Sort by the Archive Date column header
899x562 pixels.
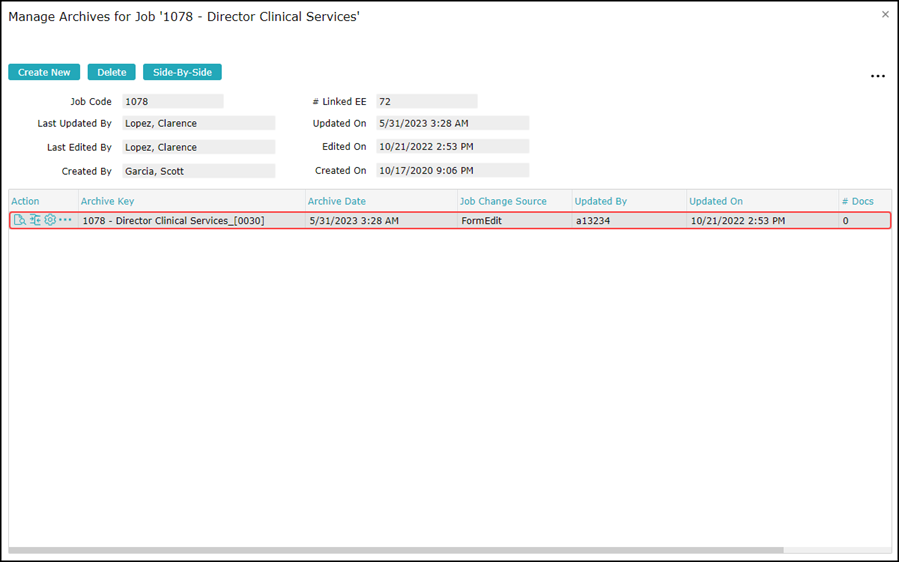click(x=337, y=201)
